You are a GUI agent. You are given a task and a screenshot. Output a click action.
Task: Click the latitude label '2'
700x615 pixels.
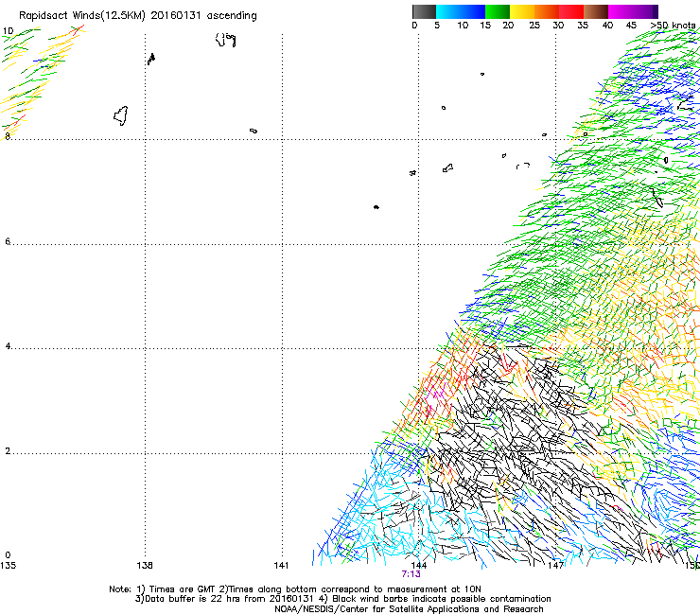pos(8,450)
